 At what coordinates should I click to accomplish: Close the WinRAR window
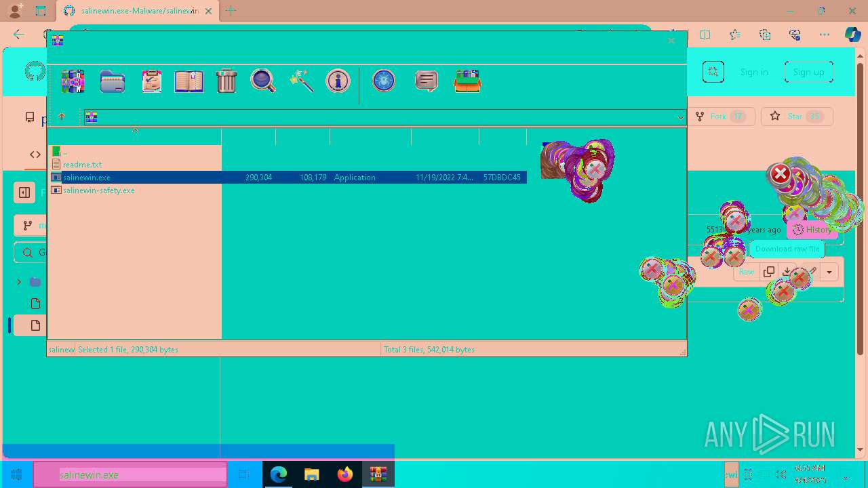point(671,41)
